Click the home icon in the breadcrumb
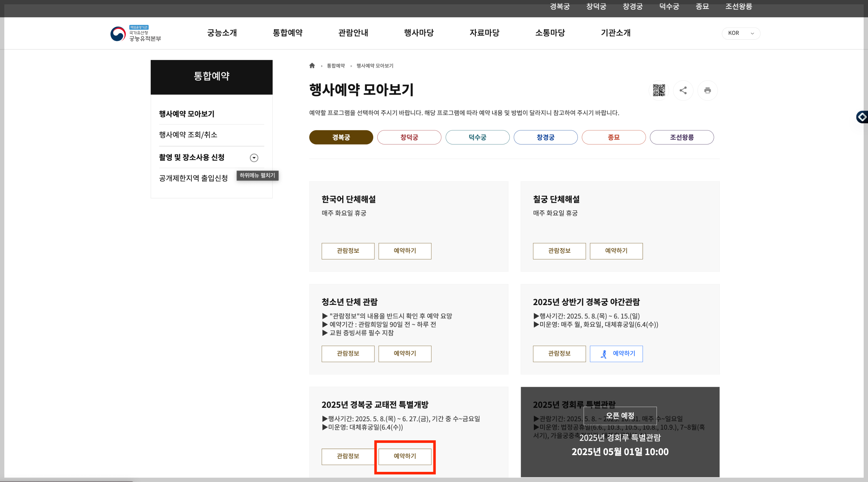This screenshot has height=482, width=868. [312, 65]
